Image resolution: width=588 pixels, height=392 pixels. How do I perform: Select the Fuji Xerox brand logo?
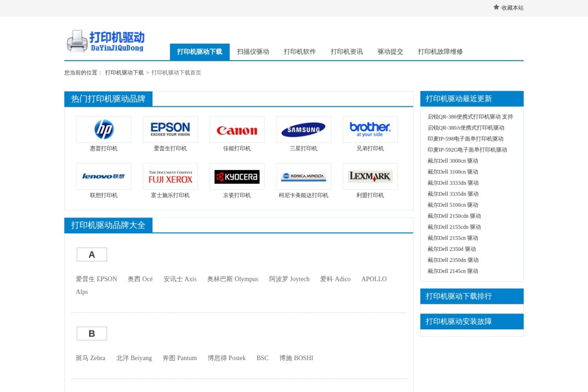[171, 176]
